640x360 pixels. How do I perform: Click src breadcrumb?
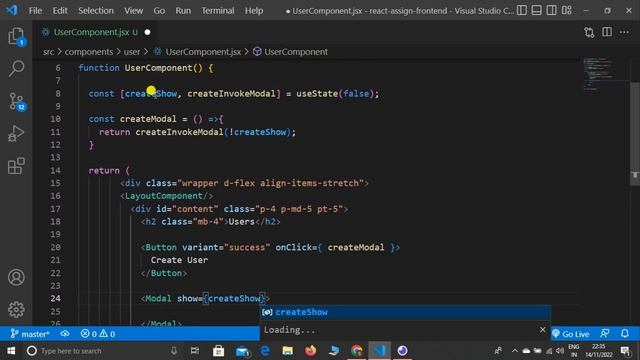(48, 52)
